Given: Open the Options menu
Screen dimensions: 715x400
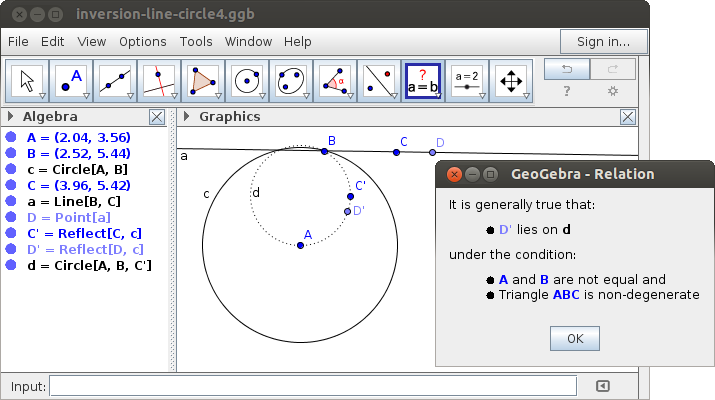Looking at the screenshot, I should click(142, 42).
